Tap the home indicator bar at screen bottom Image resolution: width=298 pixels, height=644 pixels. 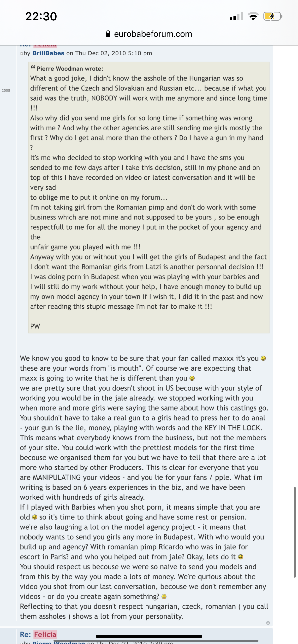pyautogui.click(x=149, y=636)
